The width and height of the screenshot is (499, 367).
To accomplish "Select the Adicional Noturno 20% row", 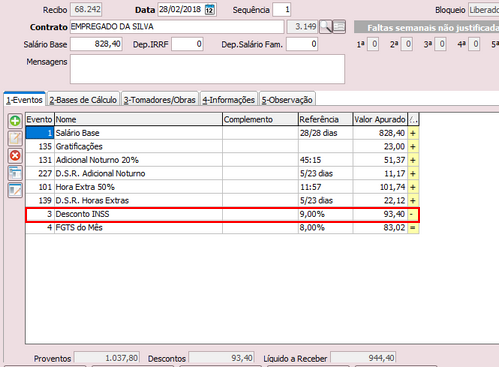I will [222, 160].
